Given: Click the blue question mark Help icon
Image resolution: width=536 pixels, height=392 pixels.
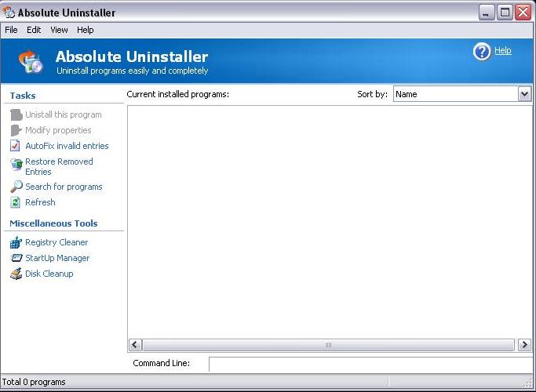Looking at the screenshot, I should (482, 52).
